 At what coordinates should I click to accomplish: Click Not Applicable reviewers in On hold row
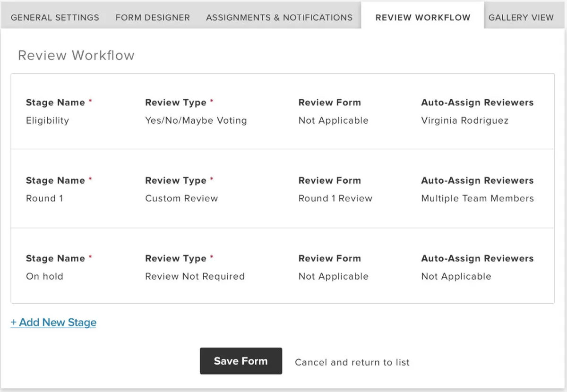[x=456, y=276]
